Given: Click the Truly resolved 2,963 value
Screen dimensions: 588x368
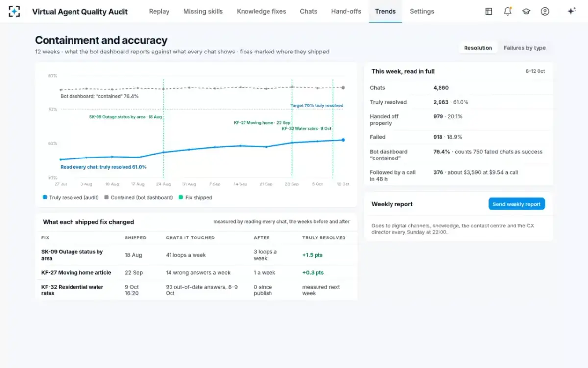Looking at the screenshot, I should [451, 102].
